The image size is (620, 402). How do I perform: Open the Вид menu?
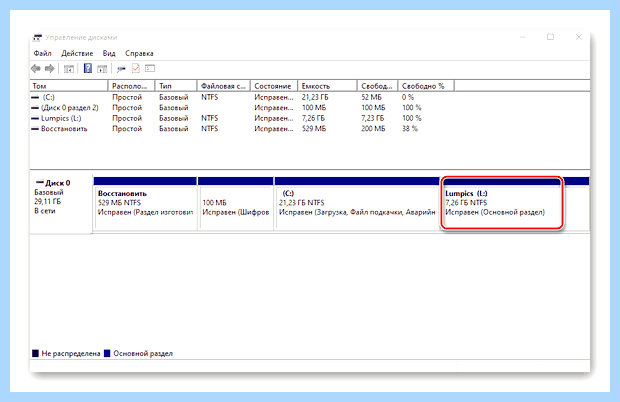click(109, 53)
